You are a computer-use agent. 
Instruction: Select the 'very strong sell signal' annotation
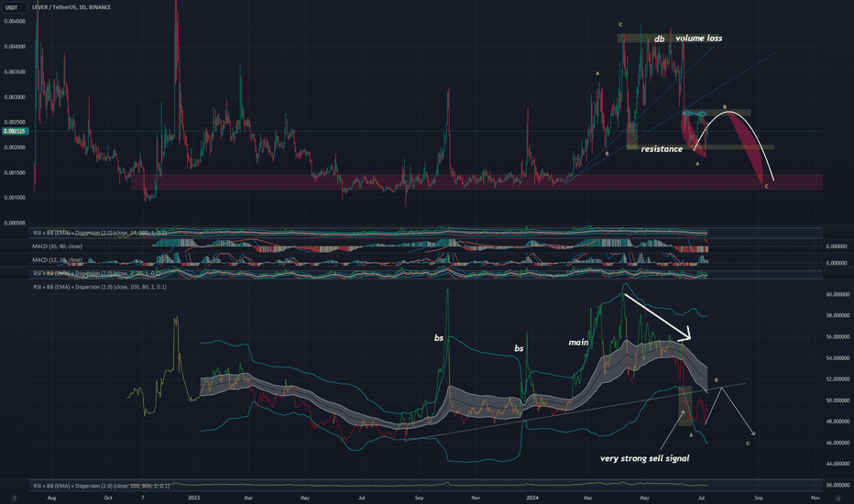(x=645, y=458)
